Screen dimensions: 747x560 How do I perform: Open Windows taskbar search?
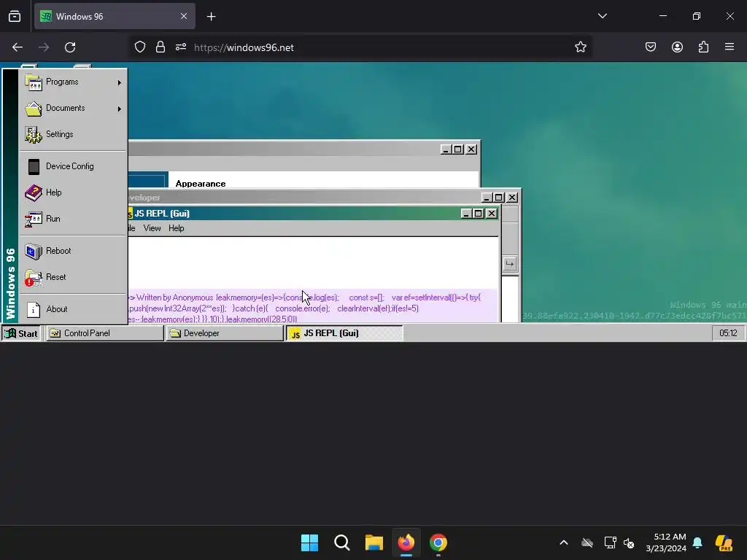click(x=341, y=542)
